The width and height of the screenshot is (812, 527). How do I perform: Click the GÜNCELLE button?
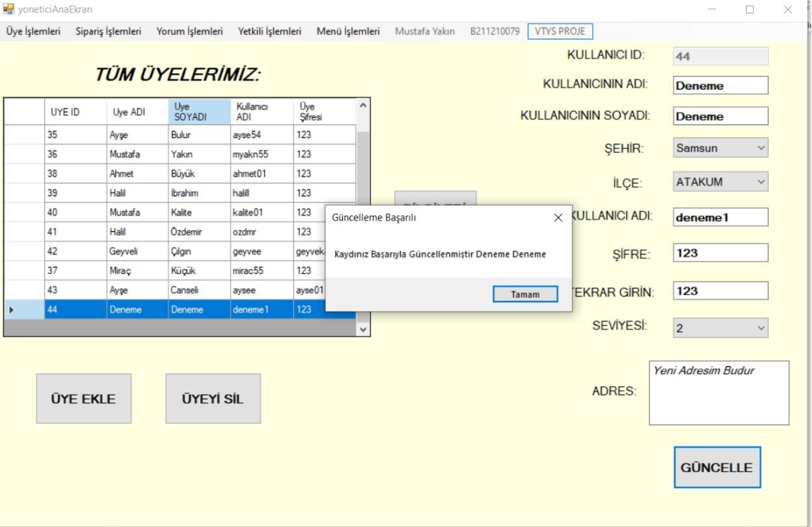click(717, 467)
